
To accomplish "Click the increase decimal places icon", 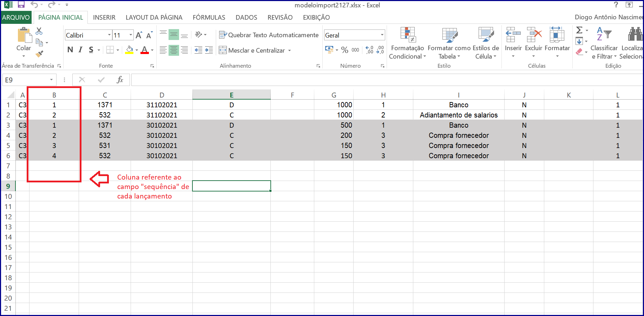I will click(x=369, y=50).
